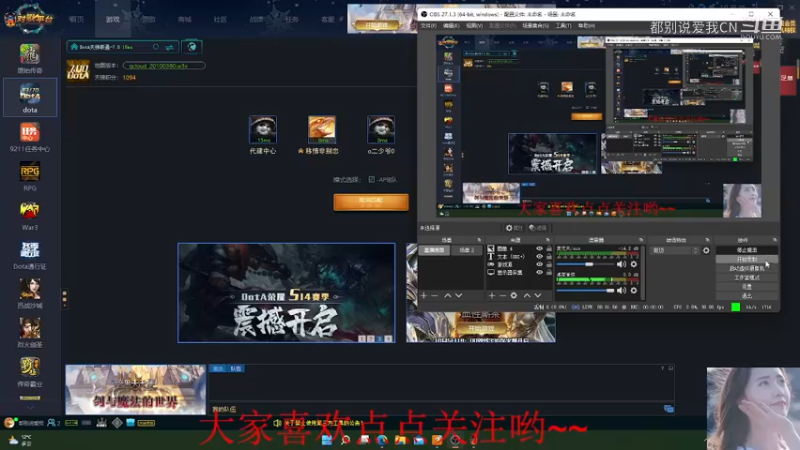Add a new scene with plus icon in OBS
This screenshot has height=450, width=800.
[423, 295]
